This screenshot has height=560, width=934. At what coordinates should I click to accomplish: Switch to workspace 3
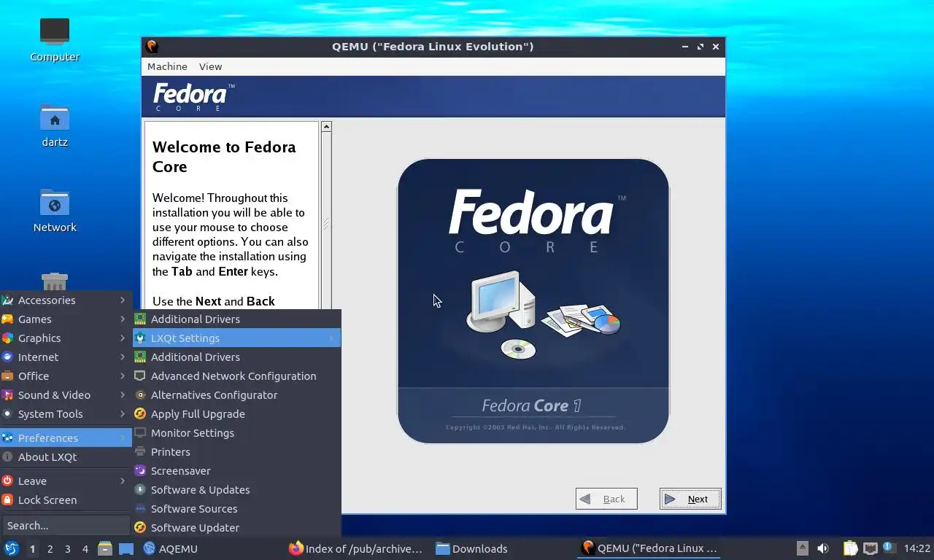pos(67,549)
